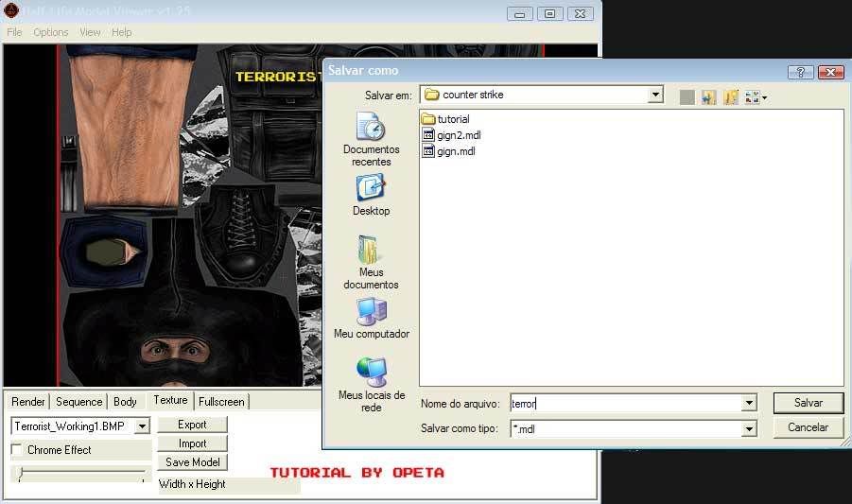Go to Desktop in the save dialog sidebar
The width and height of the screenshot is (852, 504).
pos(371,195)
